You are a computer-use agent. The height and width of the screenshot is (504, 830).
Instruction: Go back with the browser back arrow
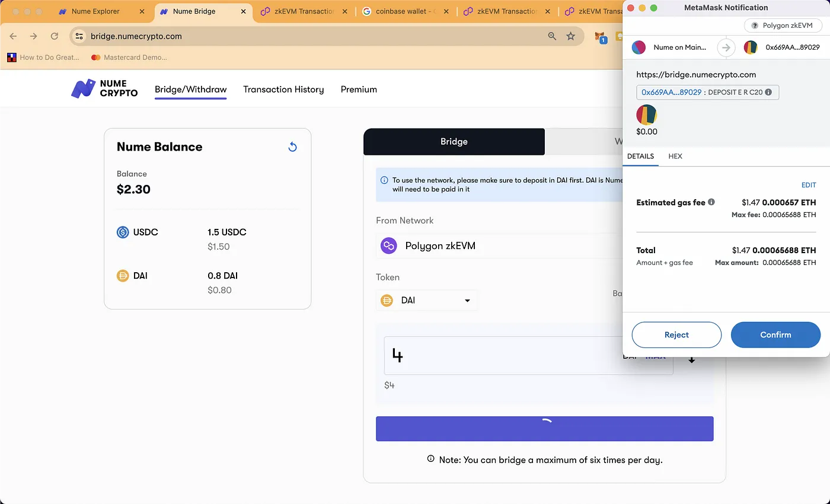13,36
